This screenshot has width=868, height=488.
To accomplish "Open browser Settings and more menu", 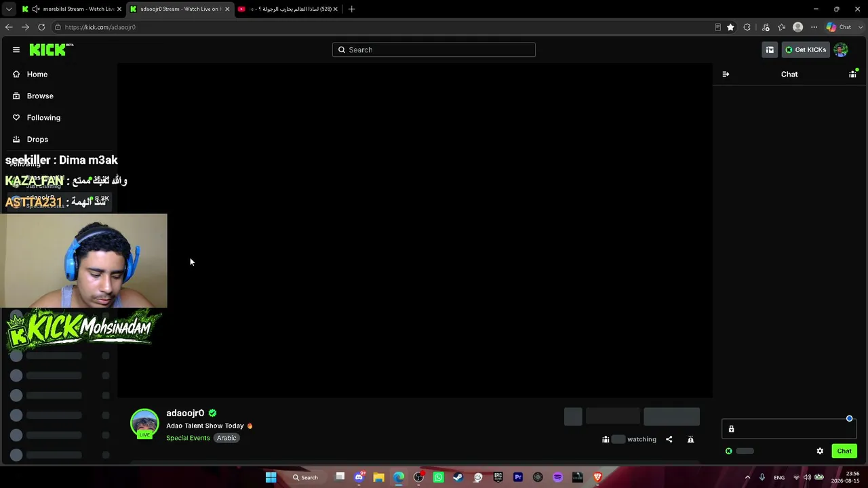I will [x=814, y=27].
